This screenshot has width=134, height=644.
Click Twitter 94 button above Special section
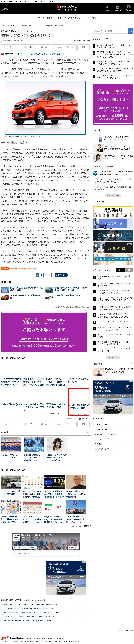(x=45, y=424)
